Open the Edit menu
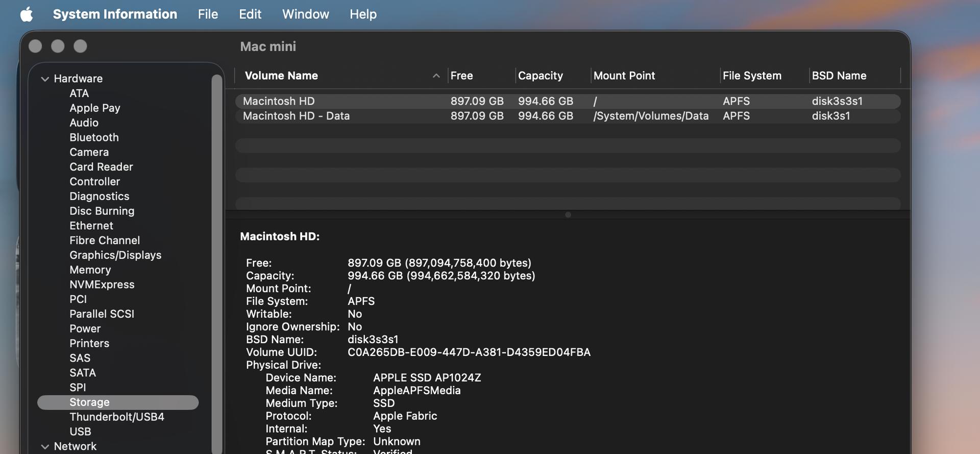Screen dimensions: 980x454 [250, 14]
